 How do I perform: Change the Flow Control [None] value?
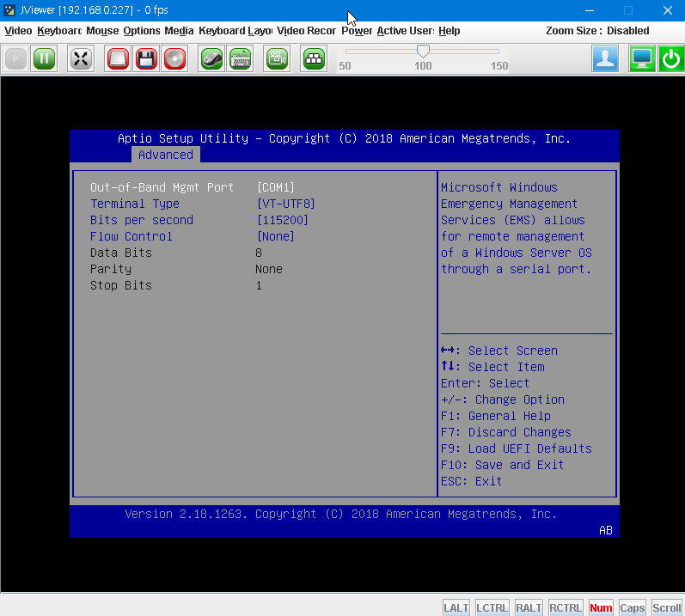pos(276,236)
